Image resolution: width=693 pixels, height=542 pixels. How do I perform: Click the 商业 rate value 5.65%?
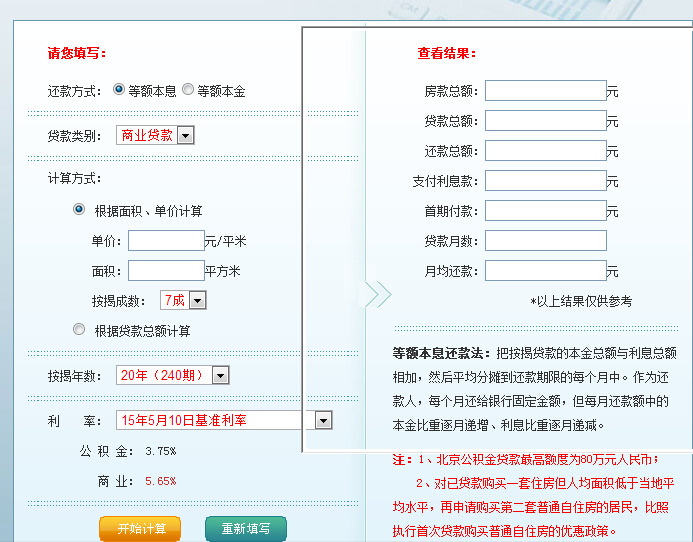pyautogui.click(x=160, y=481)
